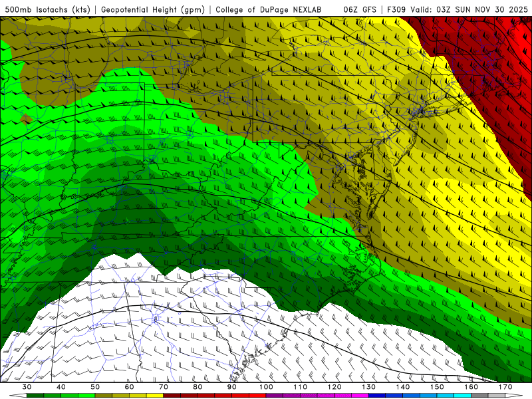Click the dark green color bar swatch below 30
This screenshot has width=532, height=399.
pyautogui.click(x=35, y=396)
